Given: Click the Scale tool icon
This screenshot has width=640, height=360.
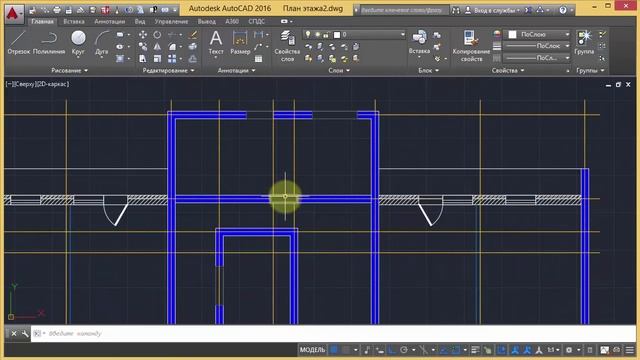Looking at the screenshot, I should [157, 59].
